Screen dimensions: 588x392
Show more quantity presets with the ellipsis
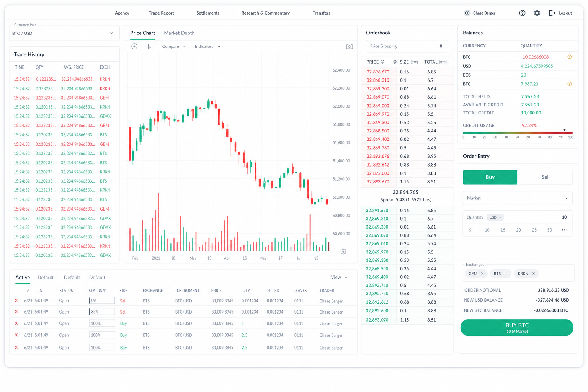pos(565,230)
